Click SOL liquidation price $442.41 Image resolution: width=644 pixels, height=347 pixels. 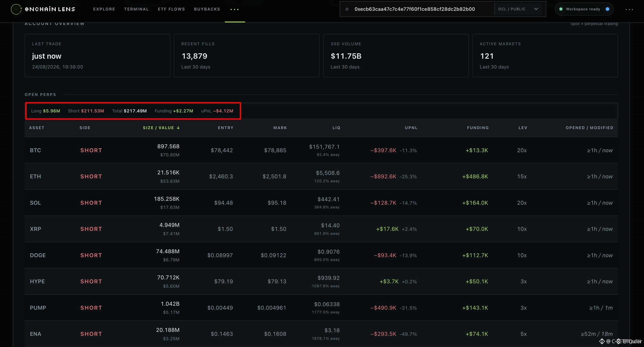point(329,199)
